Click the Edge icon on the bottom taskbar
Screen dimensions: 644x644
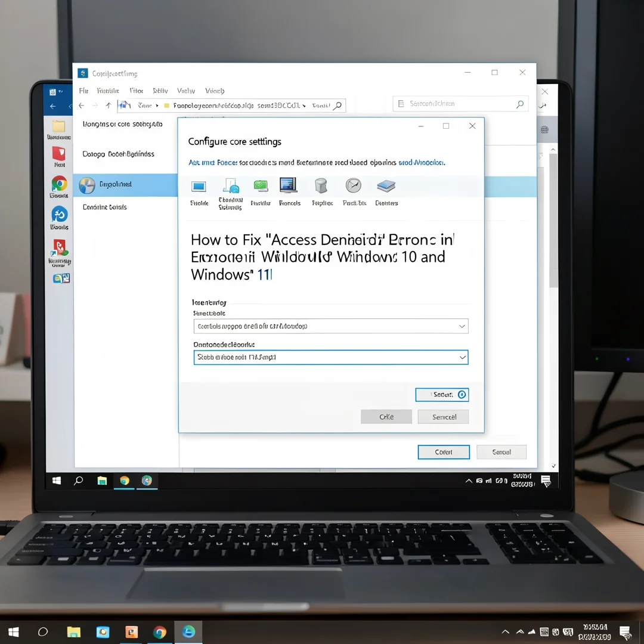[x=188, y=631]
